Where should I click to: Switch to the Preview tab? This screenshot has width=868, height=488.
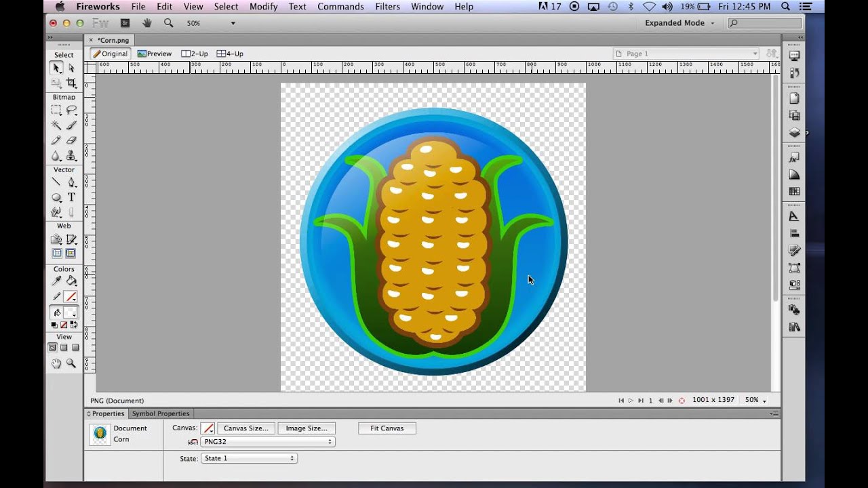click(155, 54)
